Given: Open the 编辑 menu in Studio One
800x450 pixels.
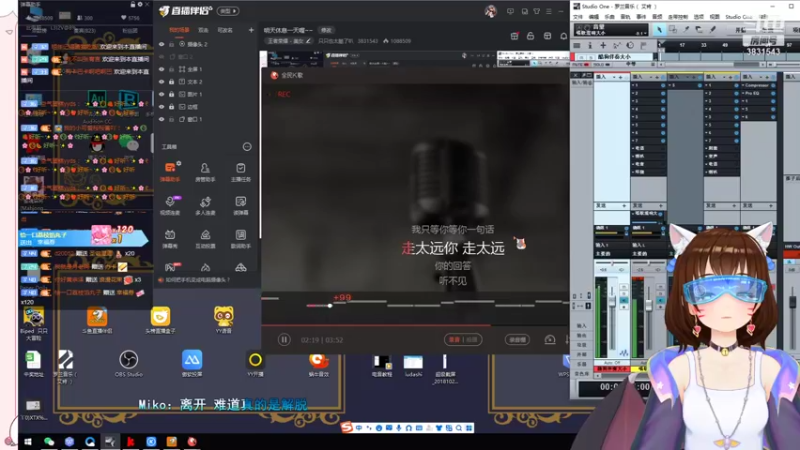Looking at the screenshot, I should (x=593, y=17).
